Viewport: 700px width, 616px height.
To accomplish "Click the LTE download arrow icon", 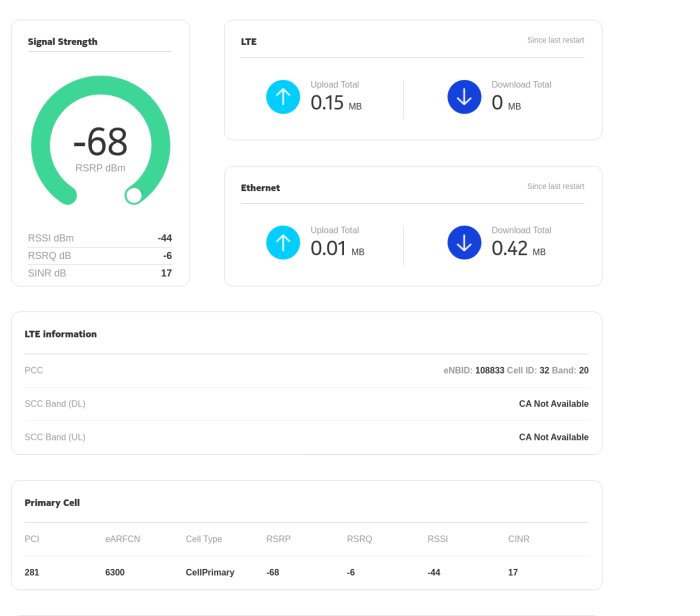I will [464, 97].
